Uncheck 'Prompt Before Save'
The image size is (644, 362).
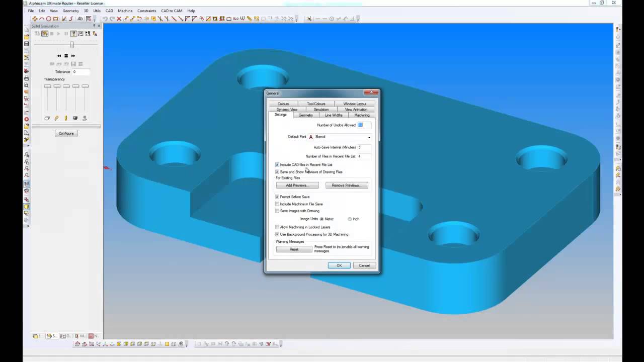pyautogui.click(x=277, y=197)
